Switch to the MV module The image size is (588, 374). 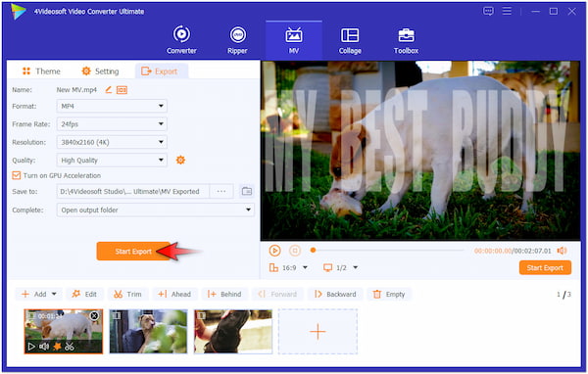coord(294,40)
